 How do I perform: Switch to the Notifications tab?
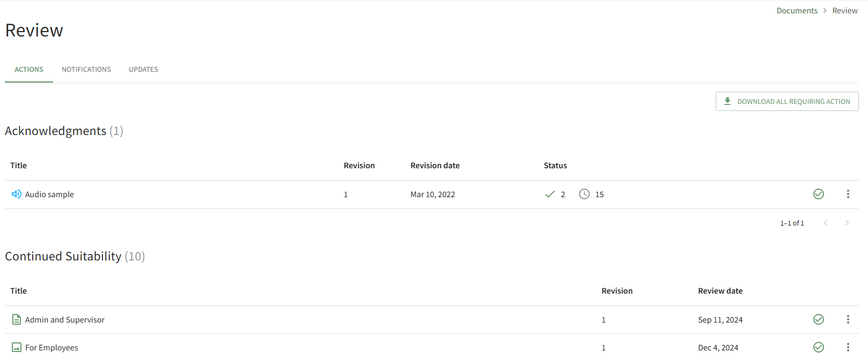point(86,70)
